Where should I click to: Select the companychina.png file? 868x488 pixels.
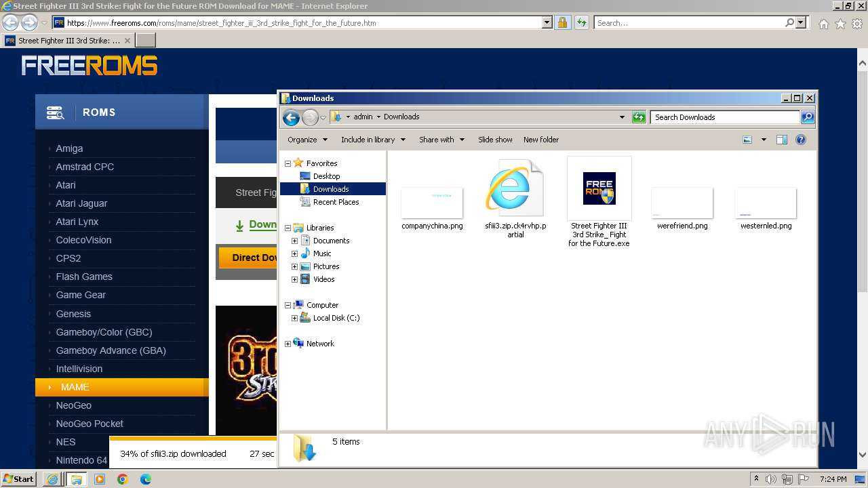click(432, 209)
